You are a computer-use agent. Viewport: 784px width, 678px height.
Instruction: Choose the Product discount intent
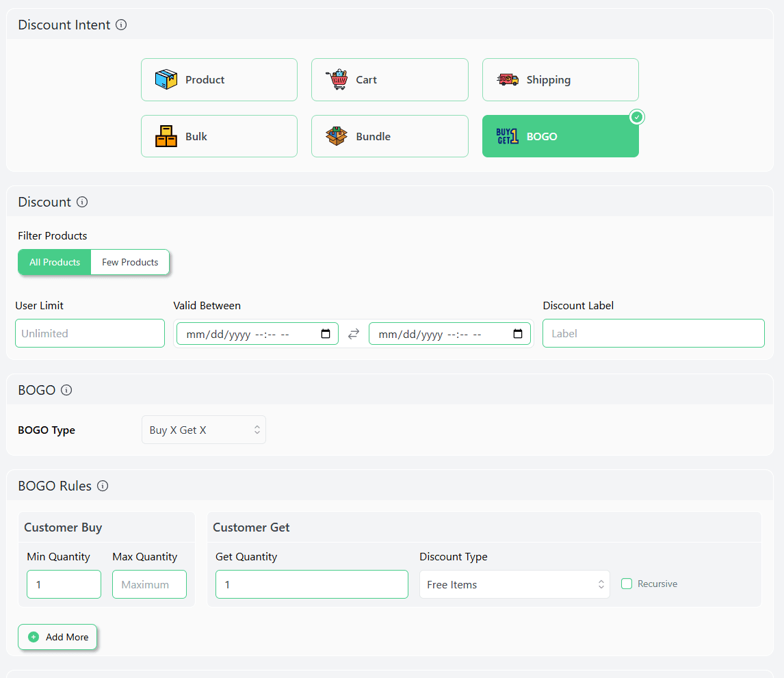coord(219,79)
